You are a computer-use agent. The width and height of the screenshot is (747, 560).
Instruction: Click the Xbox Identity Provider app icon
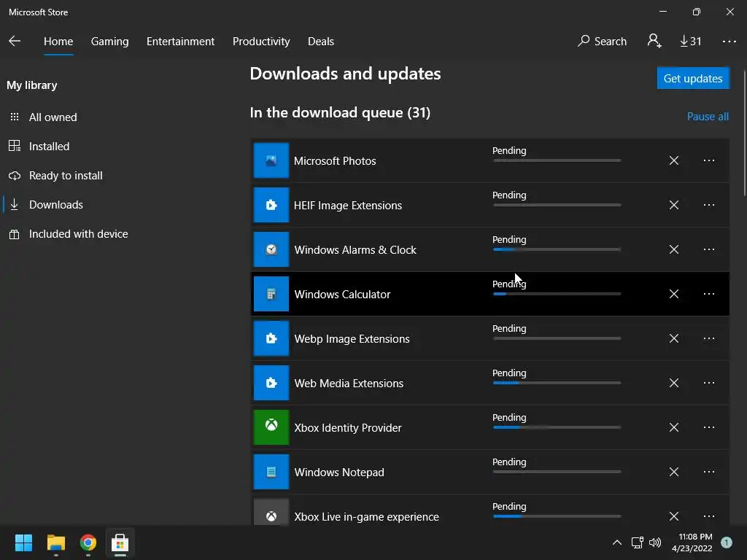271,427
